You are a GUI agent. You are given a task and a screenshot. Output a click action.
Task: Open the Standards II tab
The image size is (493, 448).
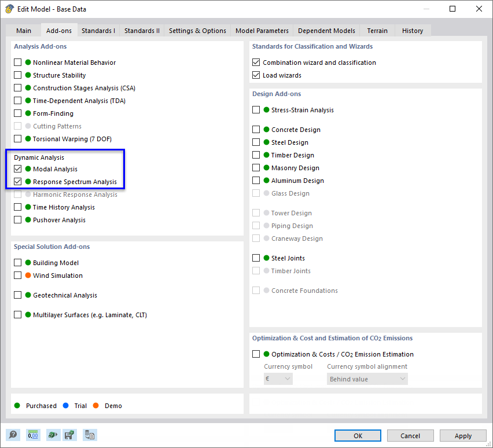pyautogui.click(x=142, y=31)
